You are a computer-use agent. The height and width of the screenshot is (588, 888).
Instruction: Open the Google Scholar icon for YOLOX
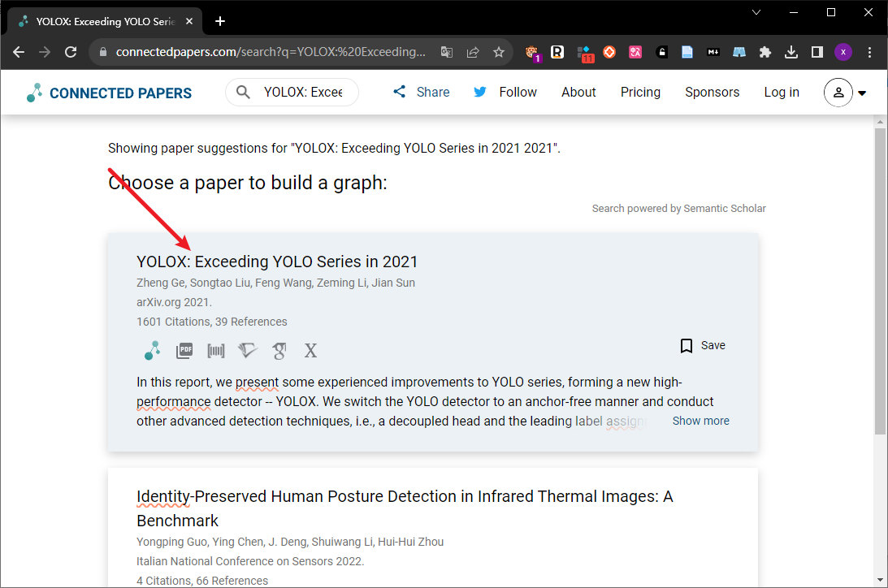(279, 350)
